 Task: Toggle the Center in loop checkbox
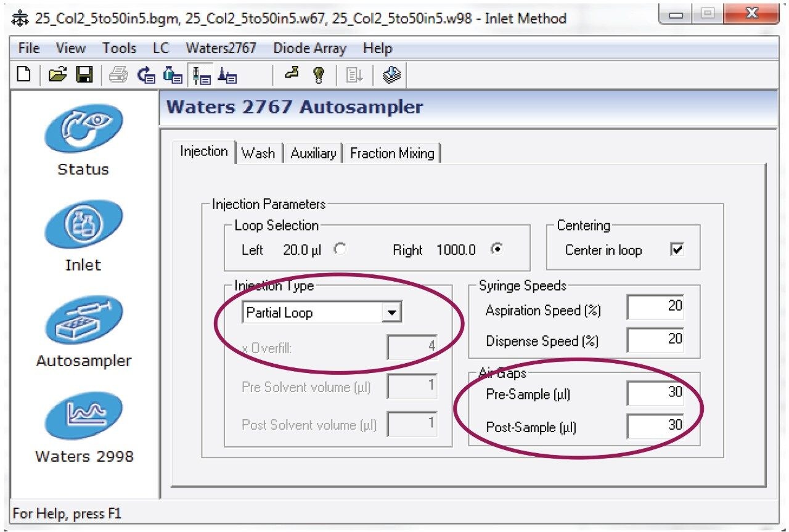(x=677, y=250)
